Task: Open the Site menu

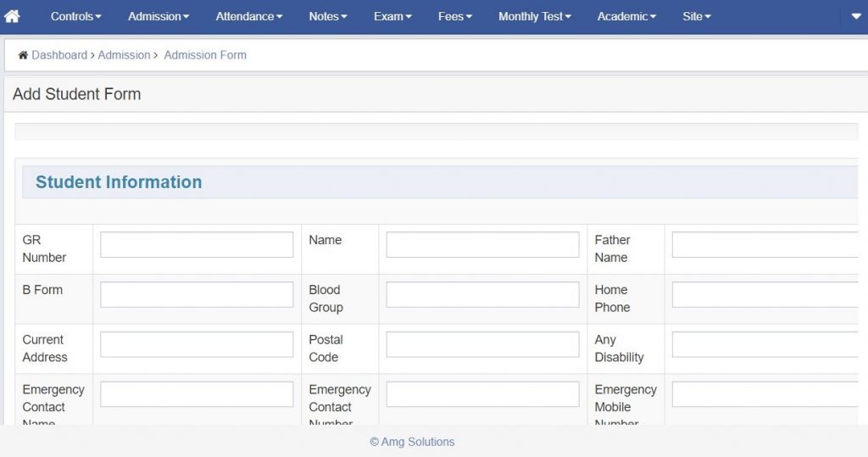Action: [x=697, y=16]
